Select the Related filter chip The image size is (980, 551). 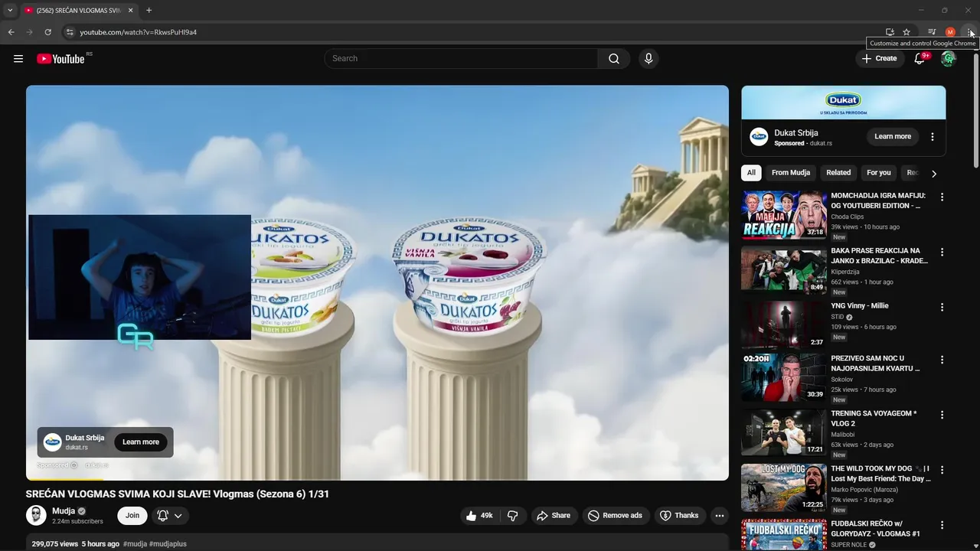[838, 173]
